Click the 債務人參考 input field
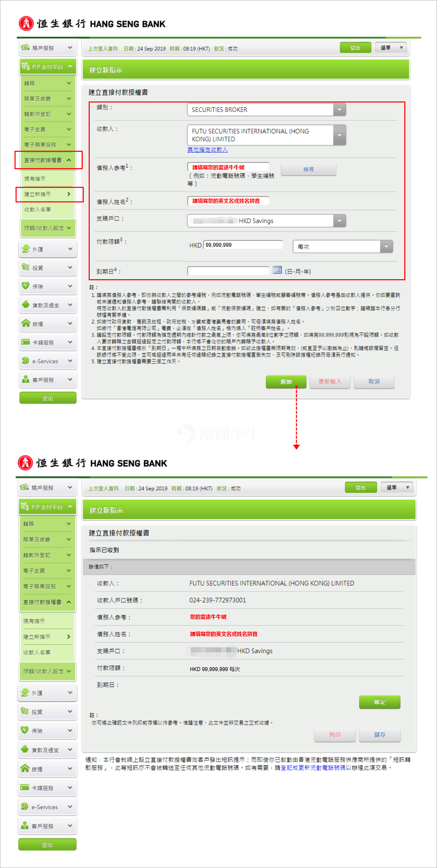The height and width of the screenshot is (868, 437). [228, 167]
